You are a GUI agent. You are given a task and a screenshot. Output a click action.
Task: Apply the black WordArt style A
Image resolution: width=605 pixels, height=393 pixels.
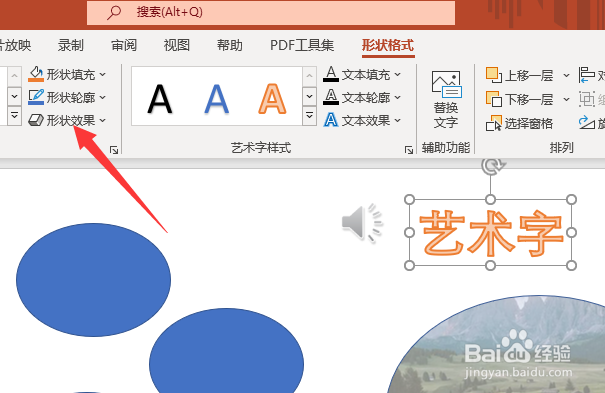click(159, 99)
